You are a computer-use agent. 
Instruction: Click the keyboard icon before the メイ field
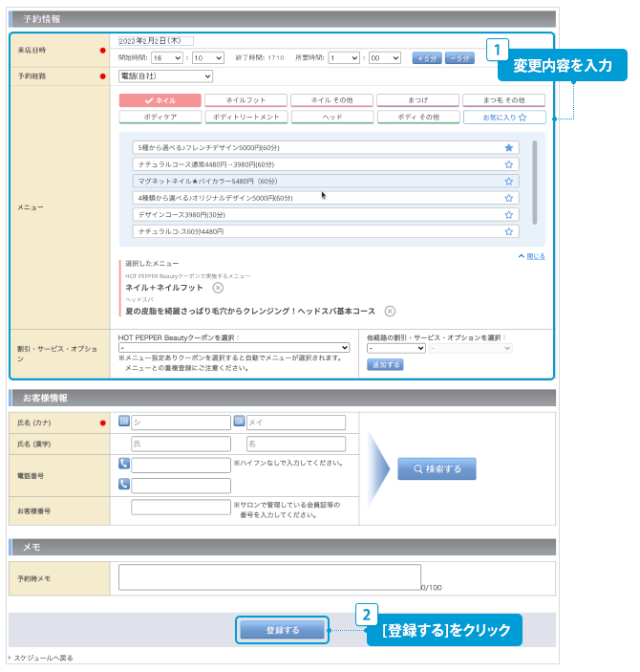240,422
